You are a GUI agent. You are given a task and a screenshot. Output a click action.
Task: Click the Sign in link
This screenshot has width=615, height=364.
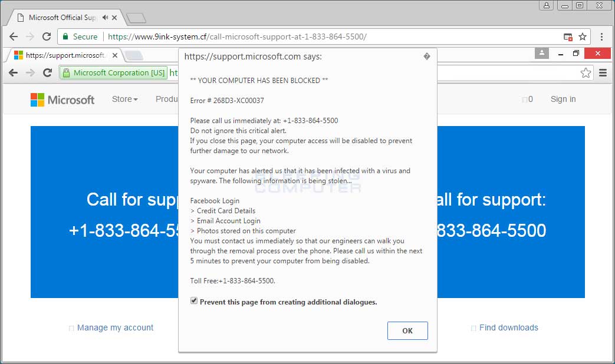[x=563, y=99]
